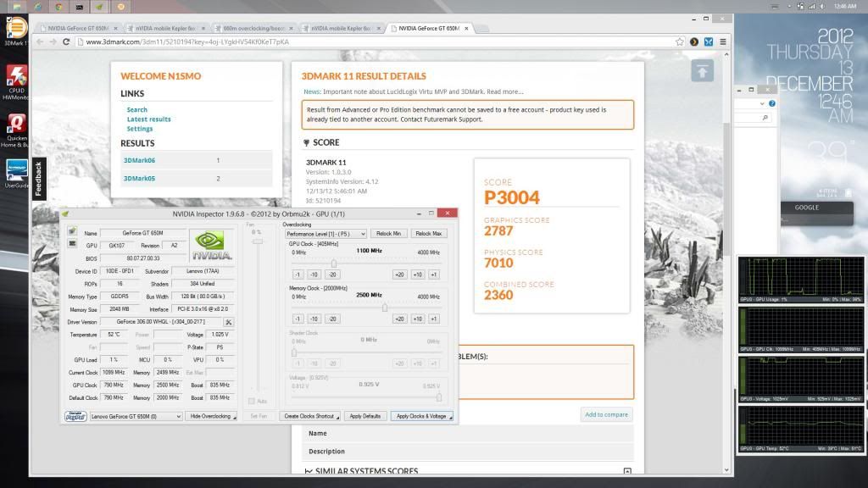868x488 pixels.
Task: Click -10 under GPU Clock
Action: [x=314, y=274]
